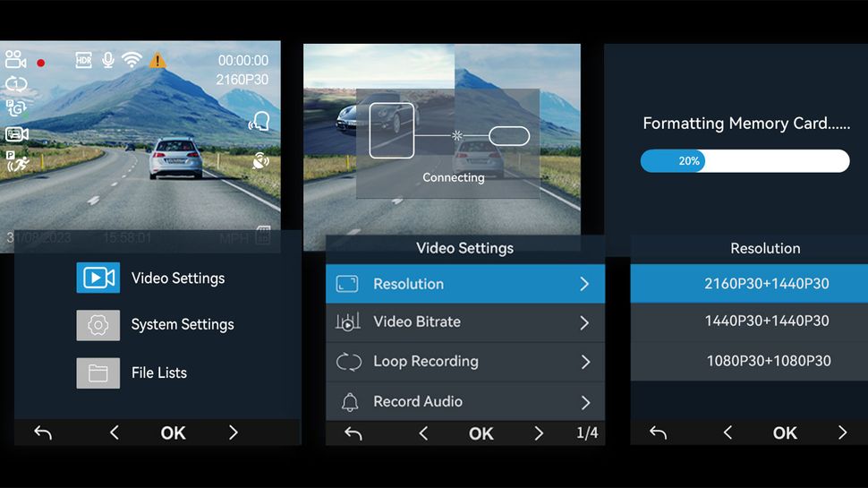Confirm with OK in Video Settings panel
This screenshot has width=868, height=488.
pyautogui.click(x=481, y=433)
